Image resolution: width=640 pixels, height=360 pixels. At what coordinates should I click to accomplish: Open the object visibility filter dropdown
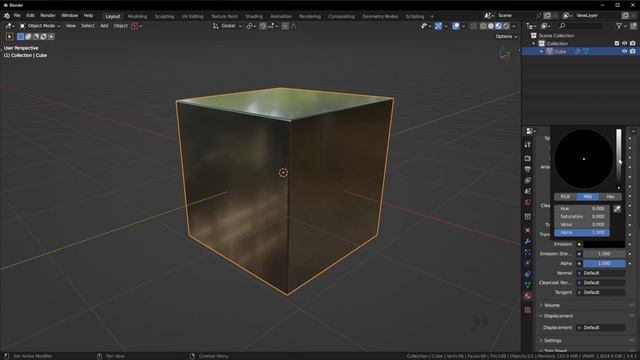tap(425, 26)
